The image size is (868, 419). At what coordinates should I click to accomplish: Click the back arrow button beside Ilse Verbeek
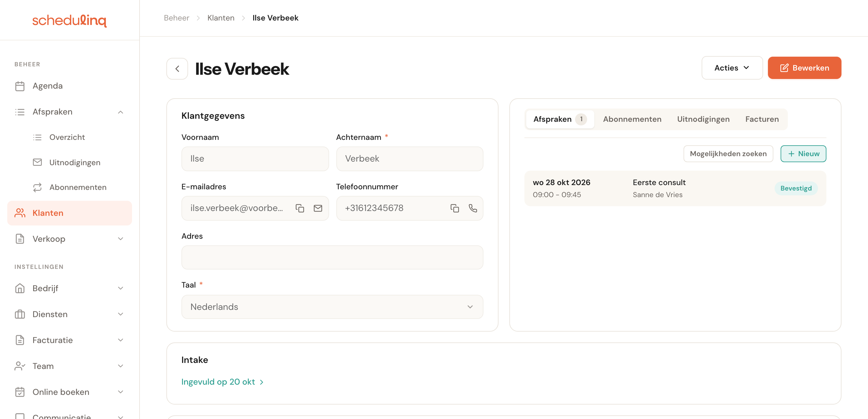(x=177, y=69)
